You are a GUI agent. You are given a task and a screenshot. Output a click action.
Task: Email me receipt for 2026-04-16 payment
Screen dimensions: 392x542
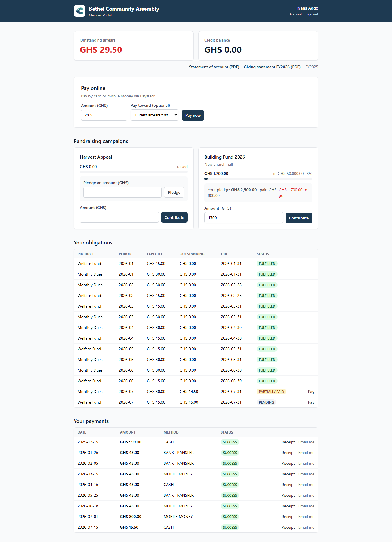tap(306, 485)
